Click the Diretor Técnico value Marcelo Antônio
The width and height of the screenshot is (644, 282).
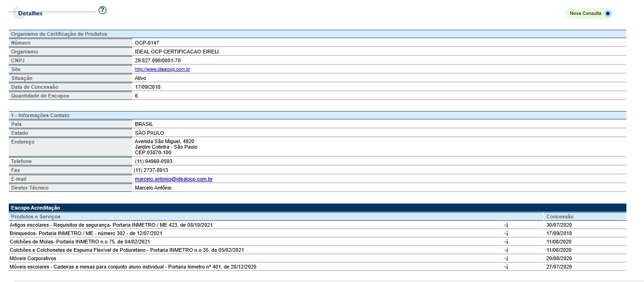tap(153, 188)
